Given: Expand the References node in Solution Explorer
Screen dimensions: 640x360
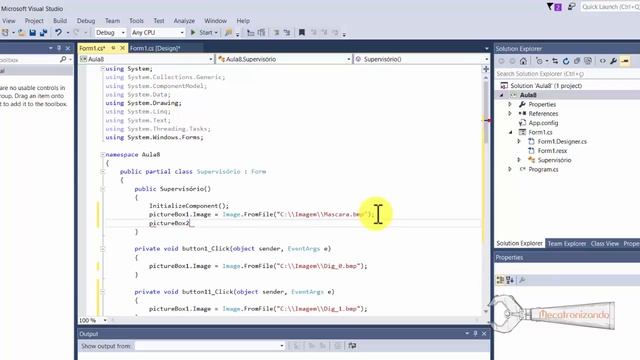Looking at the screenshot, I should point(510,113).
